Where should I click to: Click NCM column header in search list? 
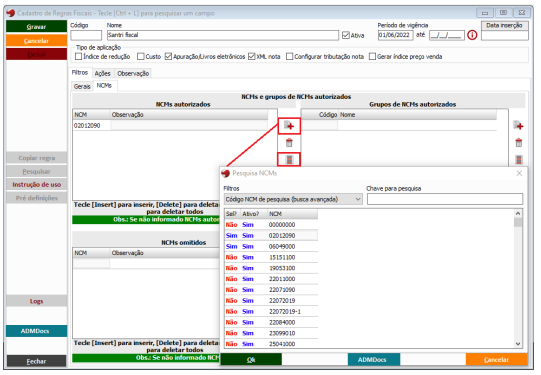293,214
